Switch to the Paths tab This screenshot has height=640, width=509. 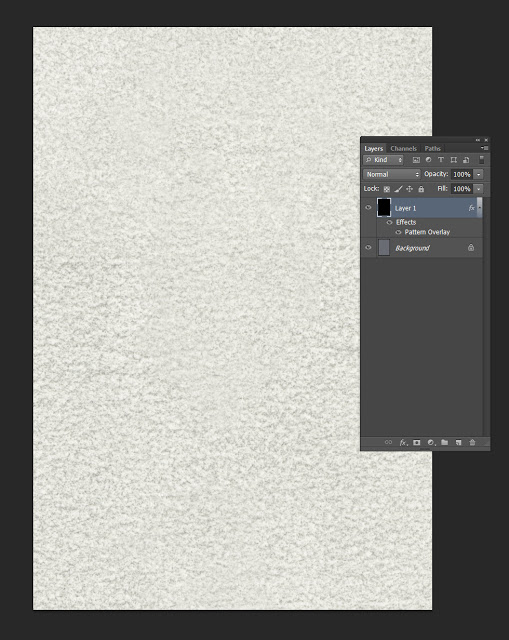click(x=432, y=149)
